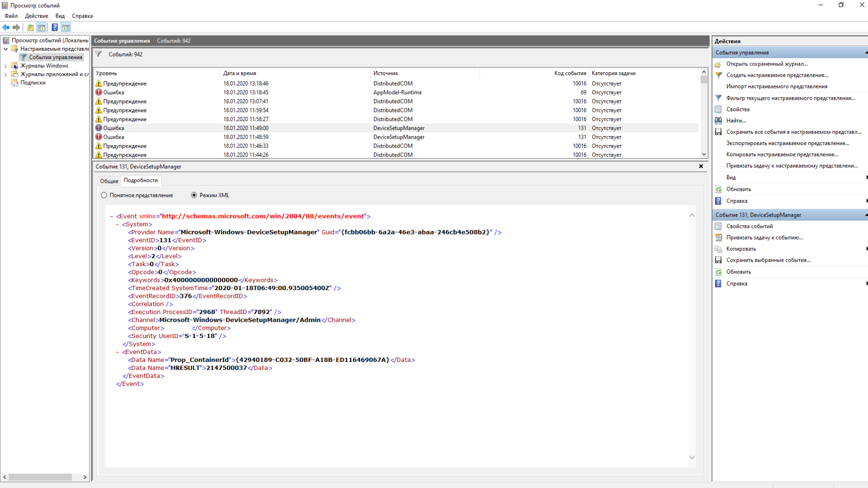Click the Forward arrow toolbar icon
868x488 pixels.
coord(16,28)
